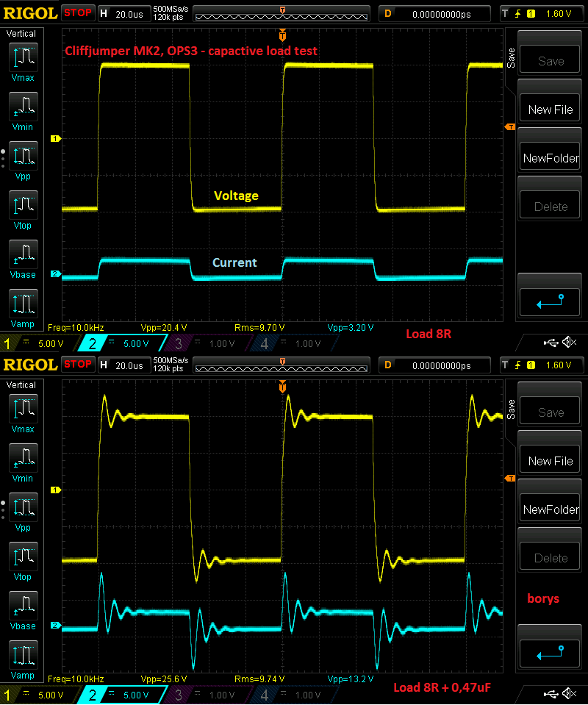Image resolution: width=588 pixels, height=705 pixels.
Task: Select the vertical Save tab in the 8R + 0,47uF capture
Action: pos(511,409)
